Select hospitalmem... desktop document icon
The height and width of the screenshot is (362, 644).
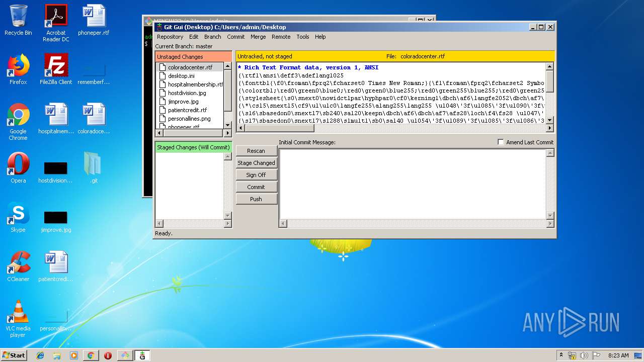(x=56, y=119)
